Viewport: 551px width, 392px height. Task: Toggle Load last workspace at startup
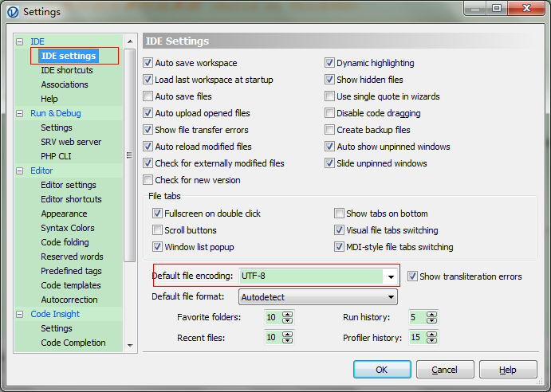pos(148,80)
